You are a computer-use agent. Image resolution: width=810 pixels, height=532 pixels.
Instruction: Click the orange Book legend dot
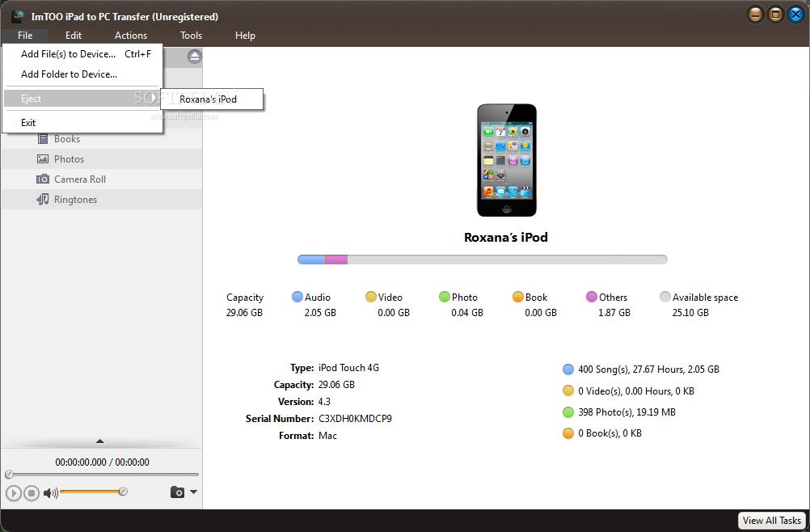pyautogui.click(x=518, y=297)
